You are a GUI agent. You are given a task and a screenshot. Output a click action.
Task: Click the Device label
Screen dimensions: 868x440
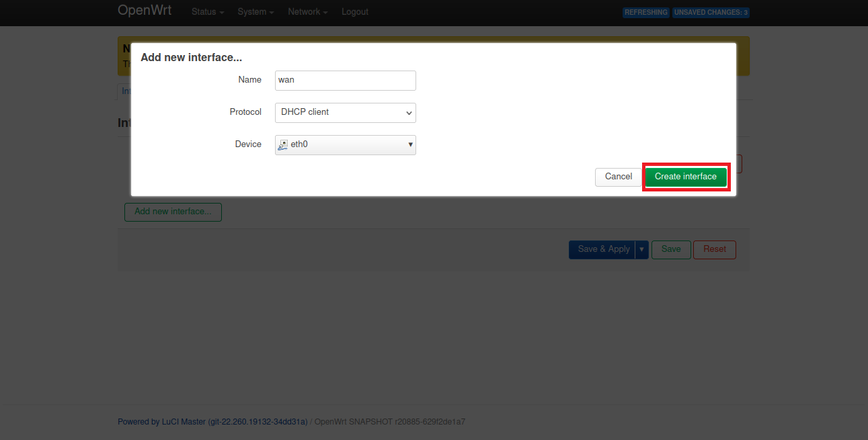pyautogui.click(x=248, y=144)
